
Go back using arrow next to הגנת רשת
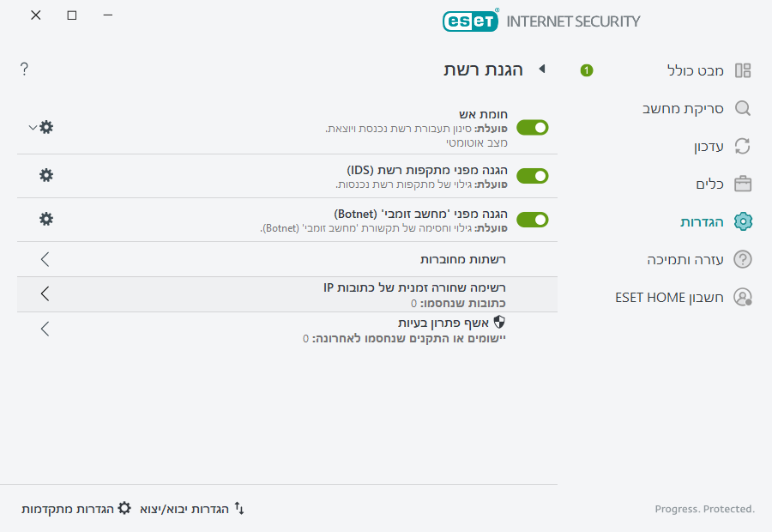541,70
